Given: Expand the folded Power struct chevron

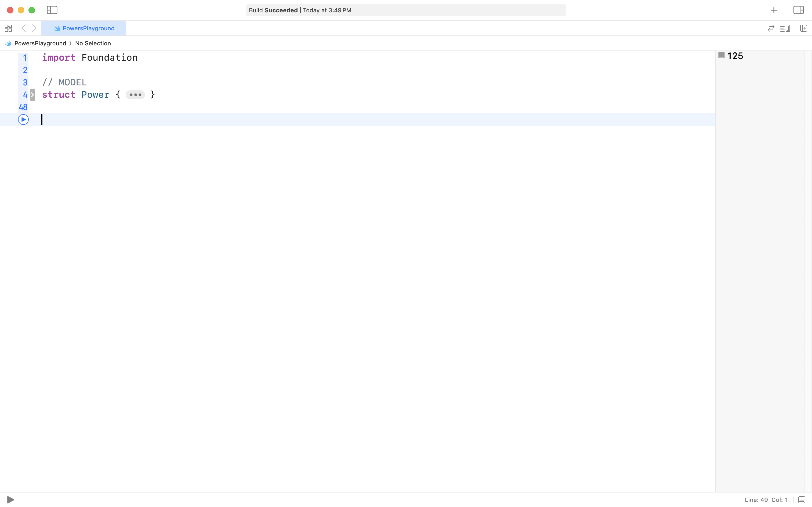Looking at the screenshot, I should click(32, 95).
